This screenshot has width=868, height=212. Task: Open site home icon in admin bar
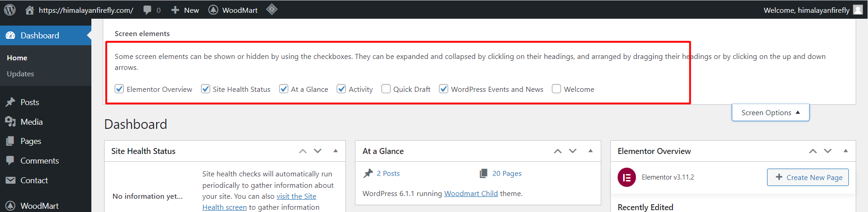(30, 10)
